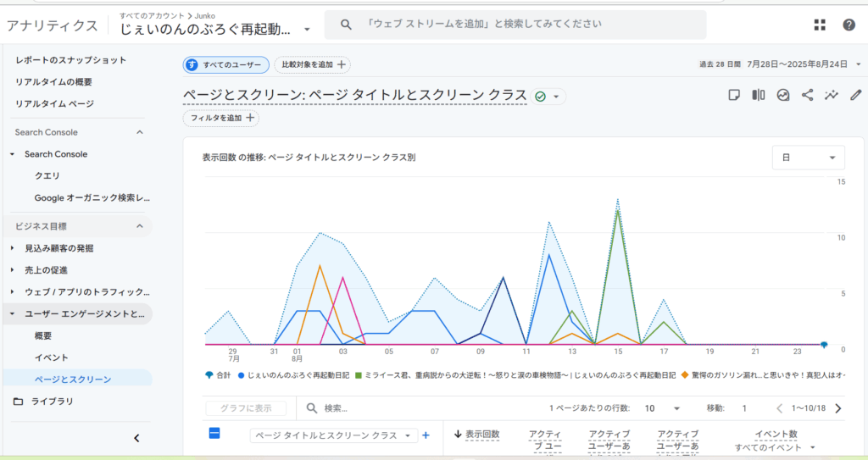The width and height of the screenshot is (868, 460).
Task: Collapse the Search Console section
Action: pos(140,132)
